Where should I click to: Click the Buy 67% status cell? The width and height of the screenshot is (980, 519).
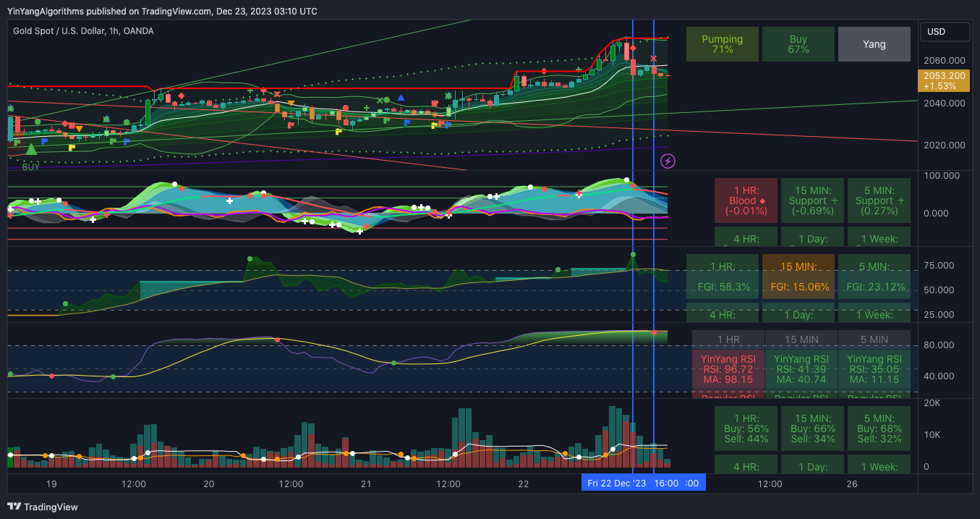pyautogui.click(x=798, y=44)
